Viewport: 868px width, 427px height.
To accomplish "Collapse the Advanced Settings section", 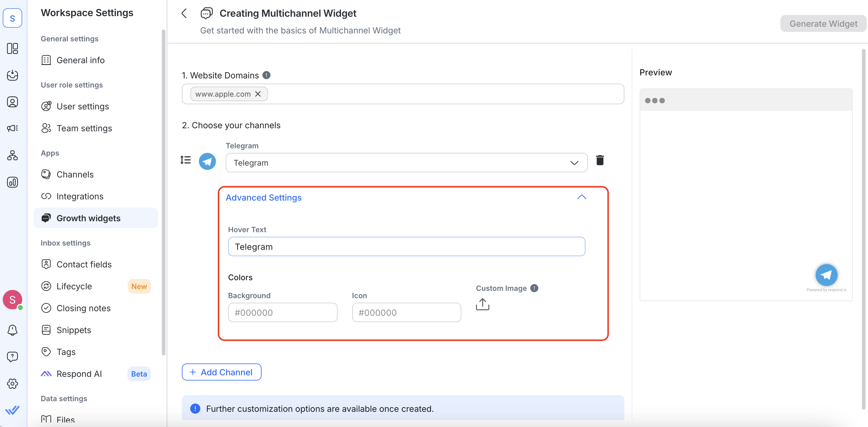I will point(582,197).
